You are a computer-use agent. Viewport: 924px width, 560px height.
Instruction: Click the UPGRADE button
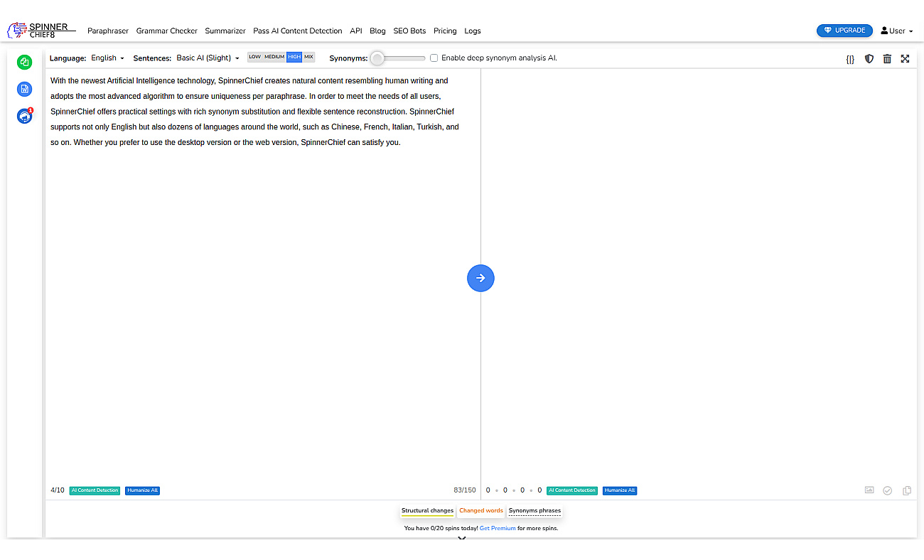(x=844, y=31)
